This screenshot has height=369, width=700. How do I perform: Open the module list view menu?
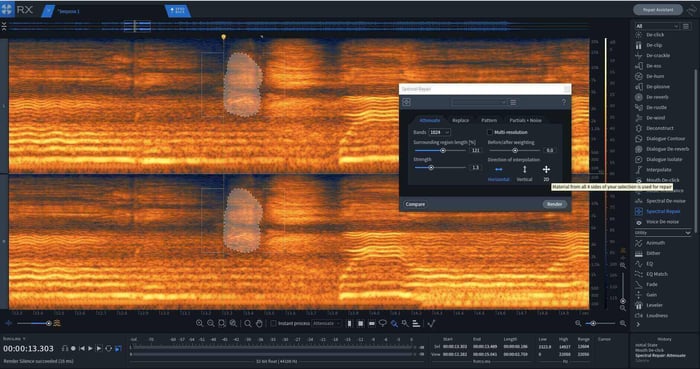686,26
